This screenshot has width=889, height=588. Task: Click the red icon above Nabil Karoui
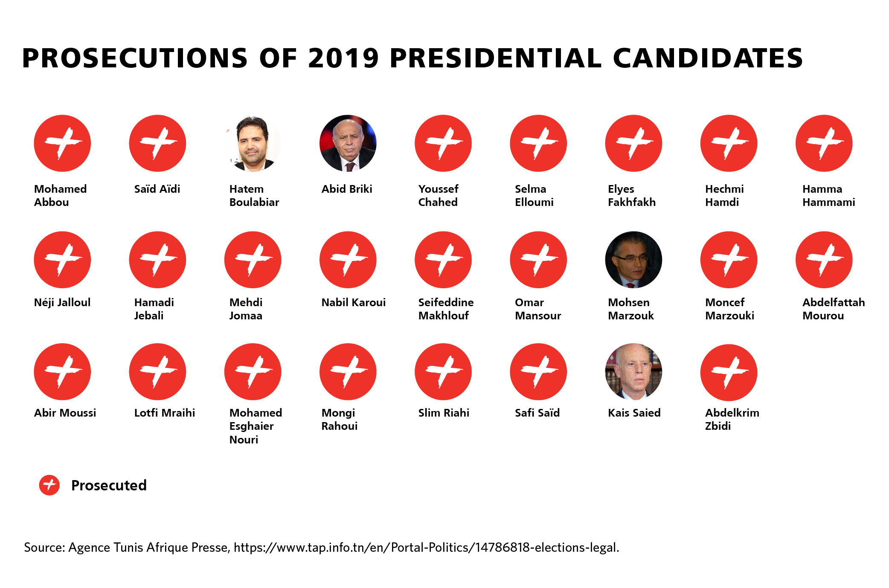click(x=348, y=260)
